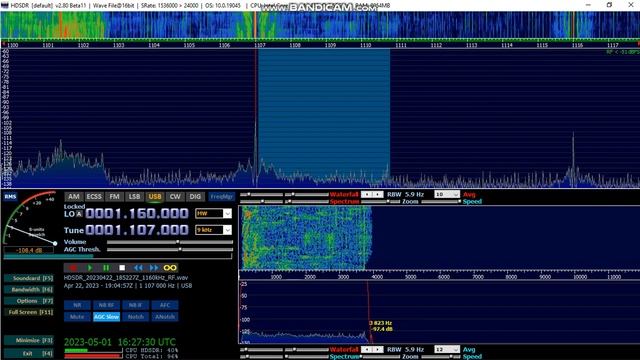Toggle Avg for the RF display

point(469,194)
